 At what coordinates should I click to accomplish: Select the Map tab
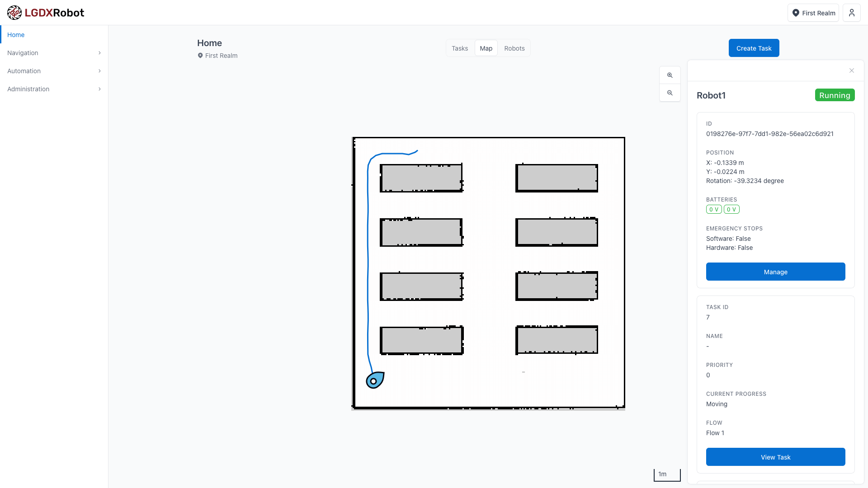pyautogui.click(x=486, y=48)
